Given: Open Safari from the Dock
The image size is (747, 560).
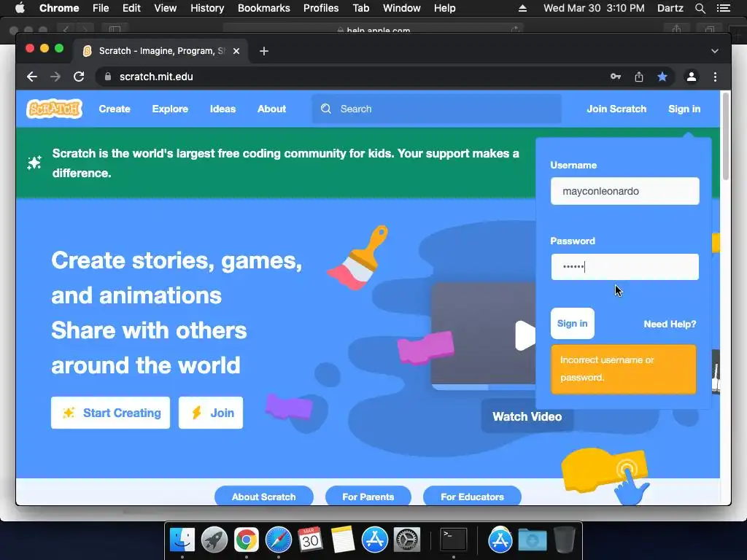Looking at the screenshot, I should pyautogui.click(x=278, y=540).
